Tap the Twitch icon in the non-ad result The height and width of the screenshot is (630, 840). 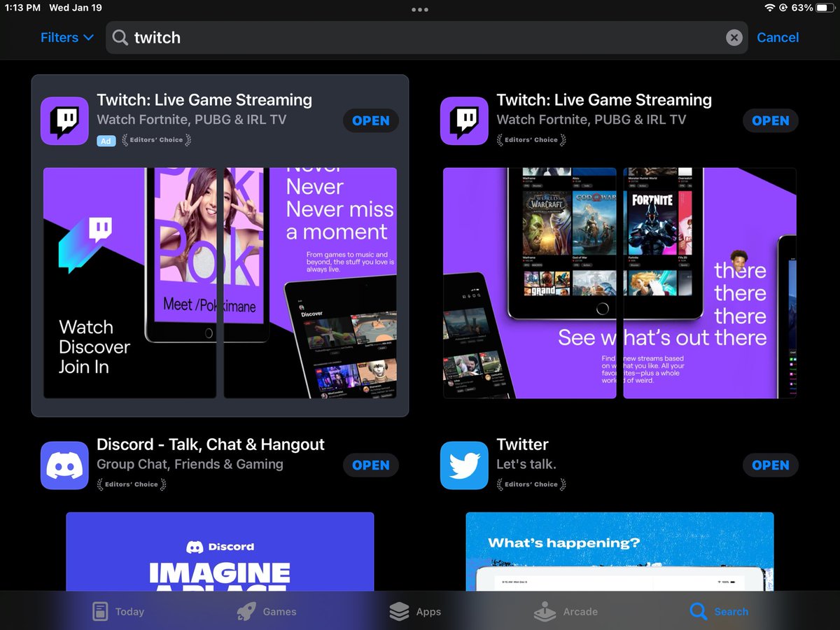coord(464,120)
